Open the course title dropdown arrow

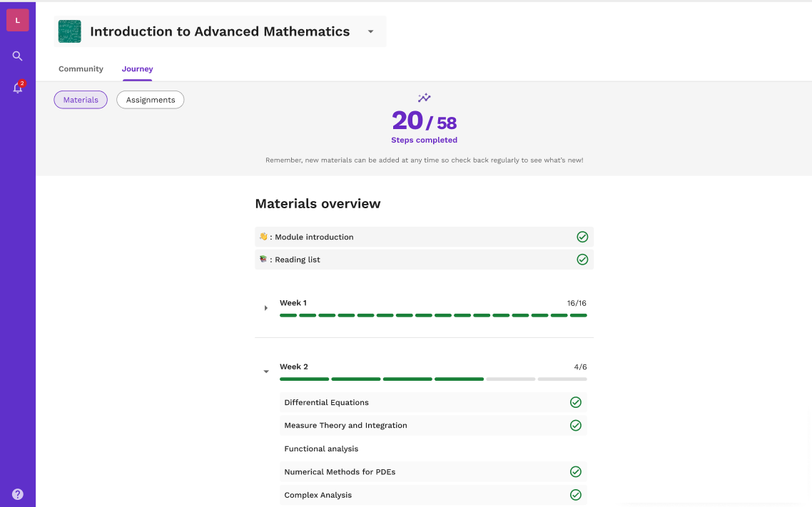tap(370, 31)
